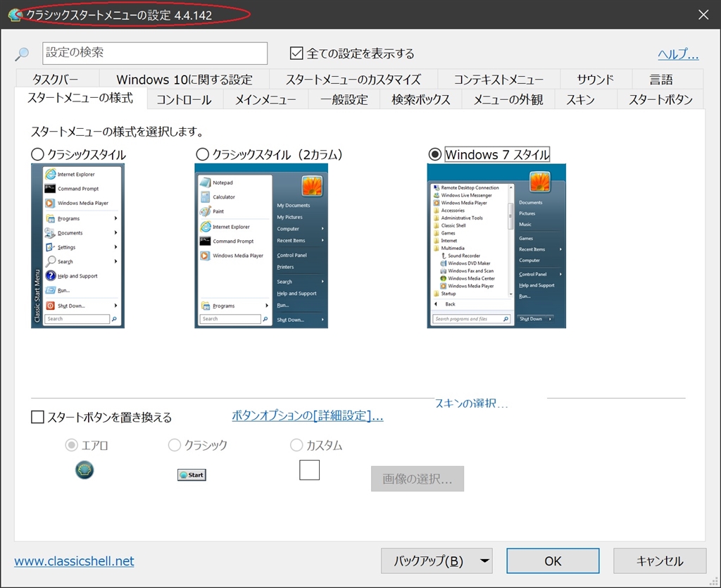Choose the クラシック button style radio
Image resolution: width=721 pixels, height=588 pixels.
coord(175,445)
